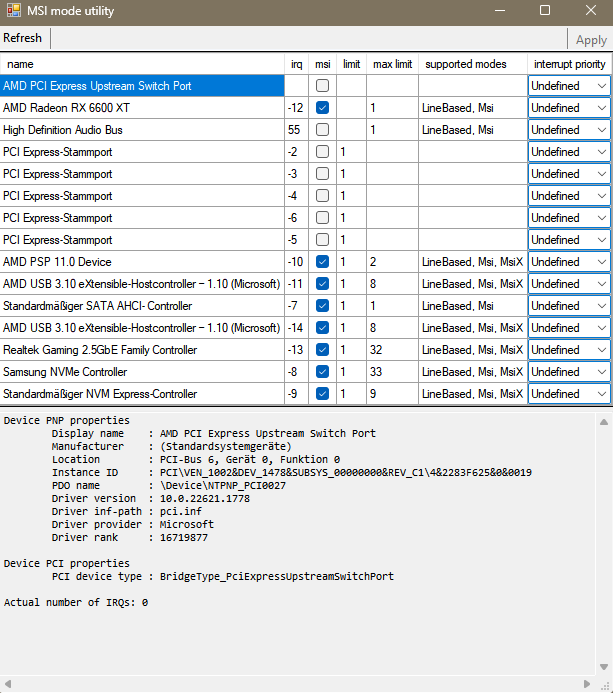The image size is (613, 693).
Task: Click the irq value 55 cell
Action: (297, 130)
